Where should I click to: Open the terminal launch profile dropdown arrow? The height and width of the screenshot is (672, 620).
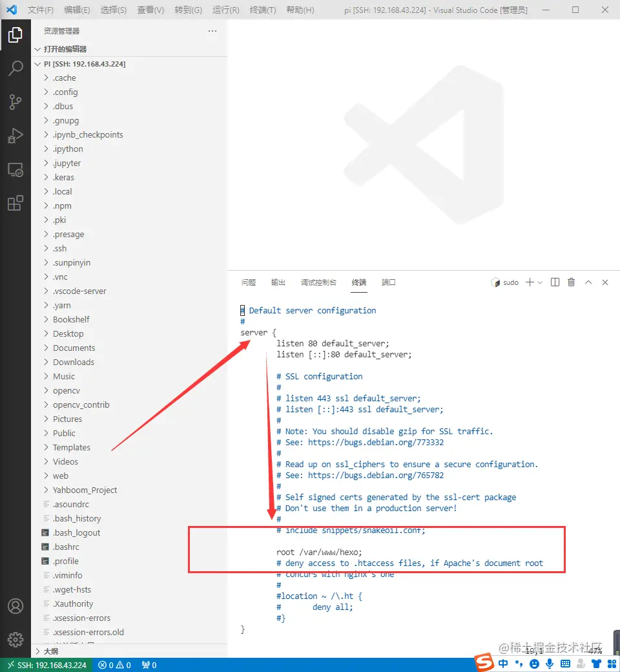[540, 282]
